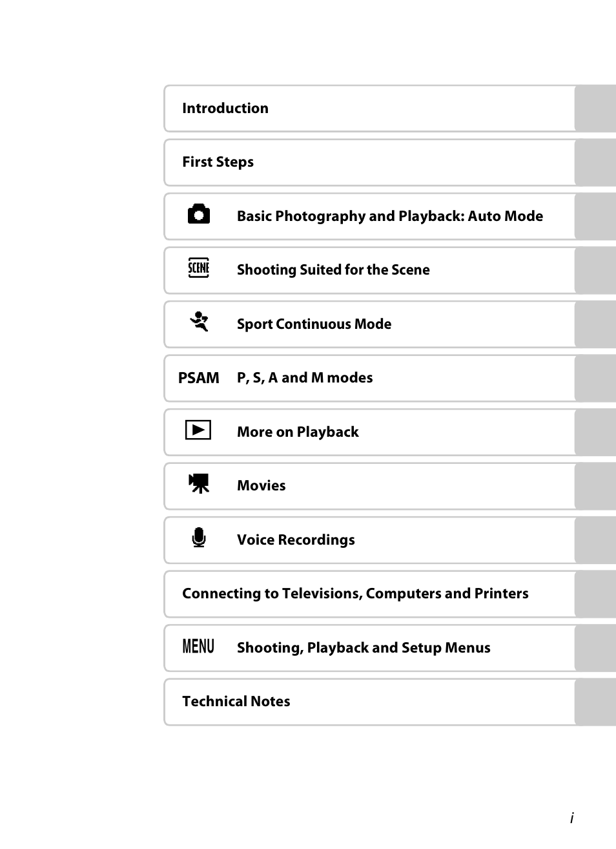Open Connecting to Televisions, Computers and Printers
The height and width of the screenshot is (849, 616).
tap(355, 594)
